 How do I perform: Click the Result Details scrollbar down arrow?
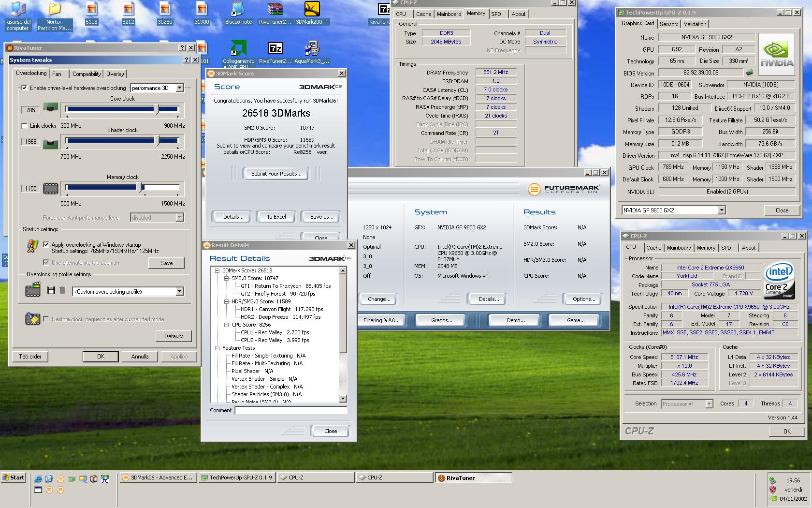[x=343, y=399]
